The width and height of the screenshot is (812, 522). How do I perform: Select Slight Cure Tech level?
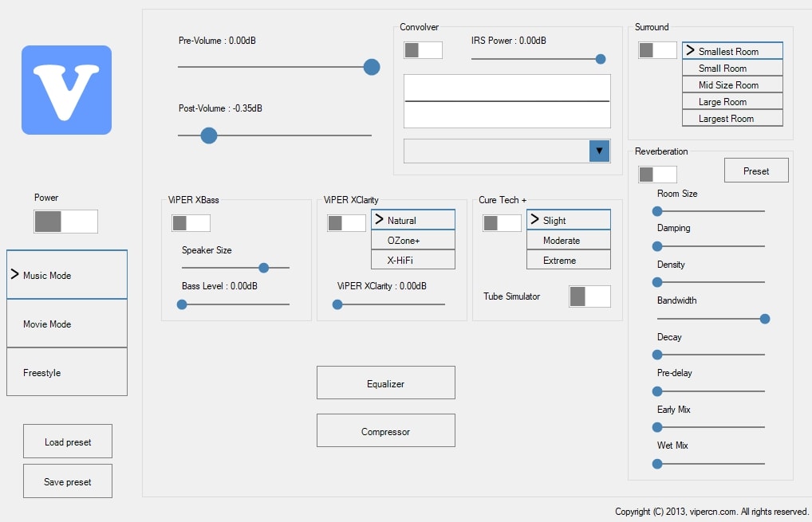[x=569, y=220]
